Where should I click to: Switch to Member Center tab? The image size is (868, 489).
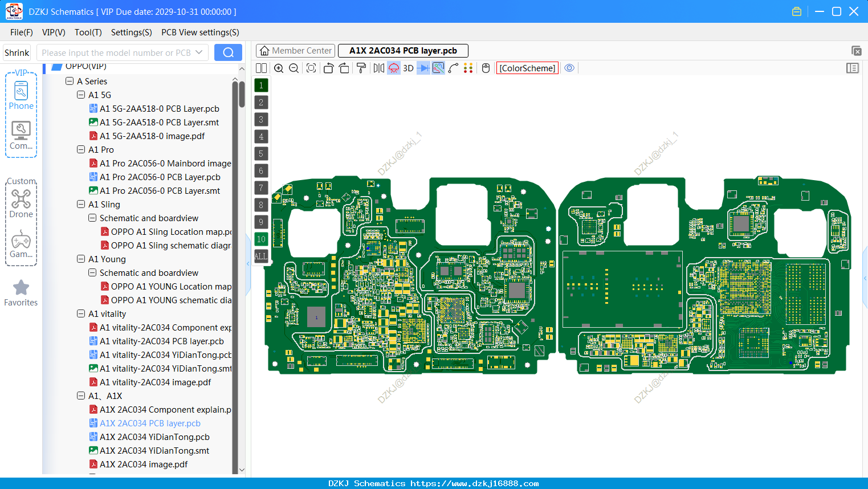click(x=295, y=51)
